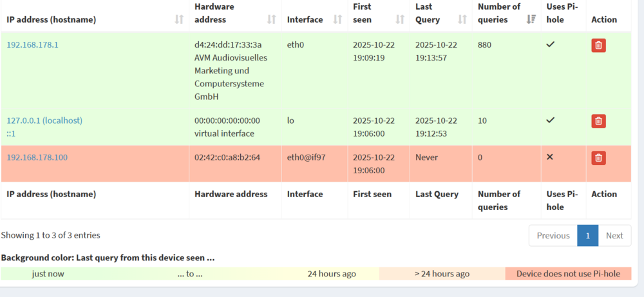Select page 1 in pagination

[588, 236]
